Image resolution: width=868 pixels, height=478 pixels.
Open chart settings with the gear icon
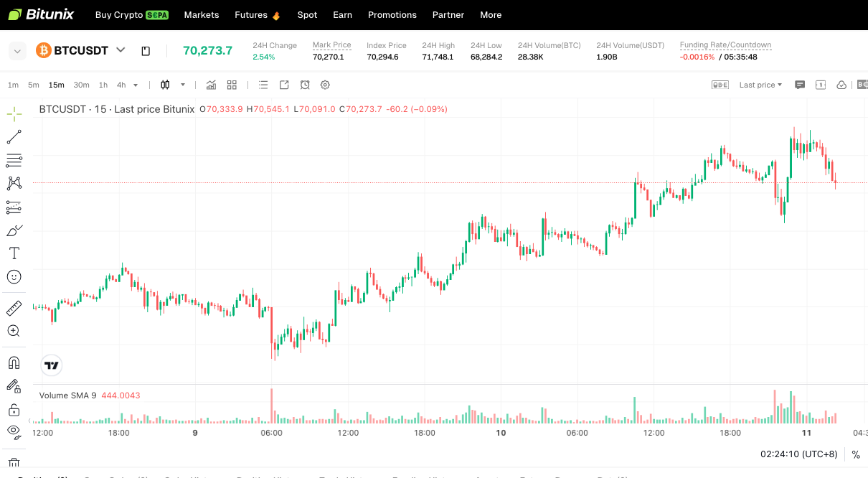325,85
